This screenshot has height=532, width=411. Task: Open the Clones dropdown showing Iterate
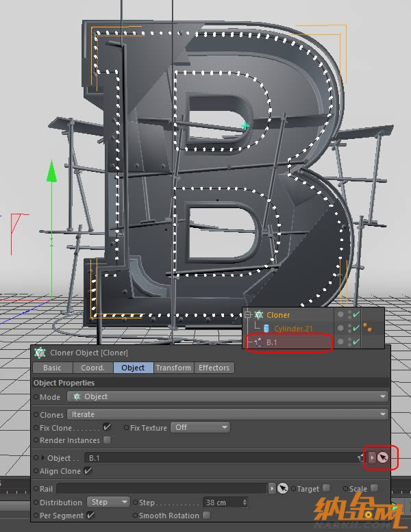[227, 414]
